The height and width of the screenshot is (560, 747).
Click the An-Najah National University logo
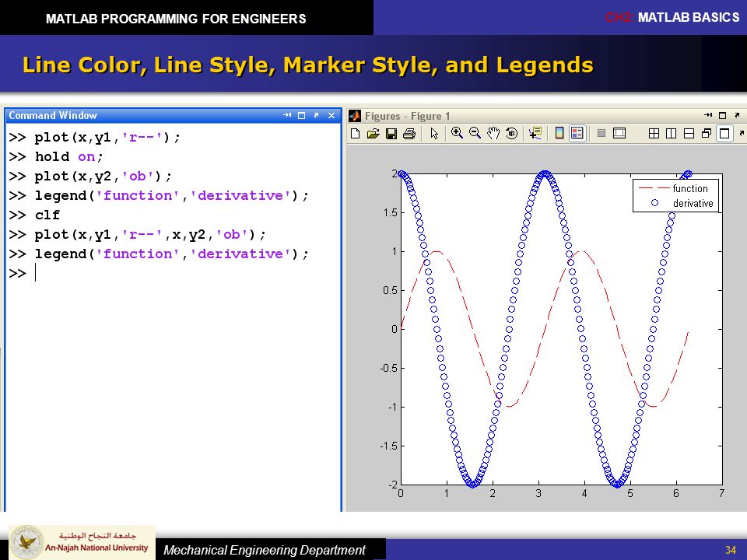pyautogui.click(x=82, y=542)
